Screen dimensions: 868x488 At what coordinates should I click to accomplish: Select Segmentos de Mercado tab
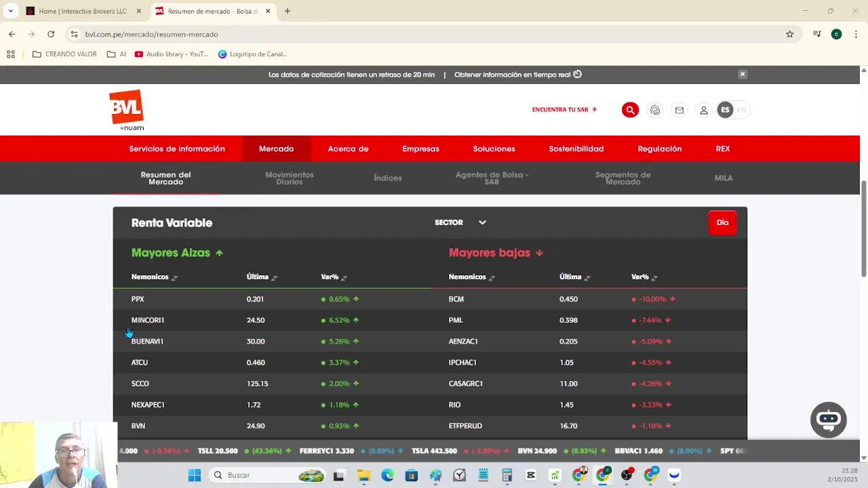(623, 178)
